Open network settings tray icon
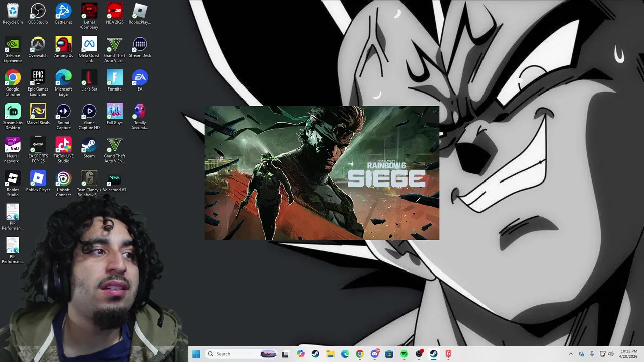 click(602, 354)
